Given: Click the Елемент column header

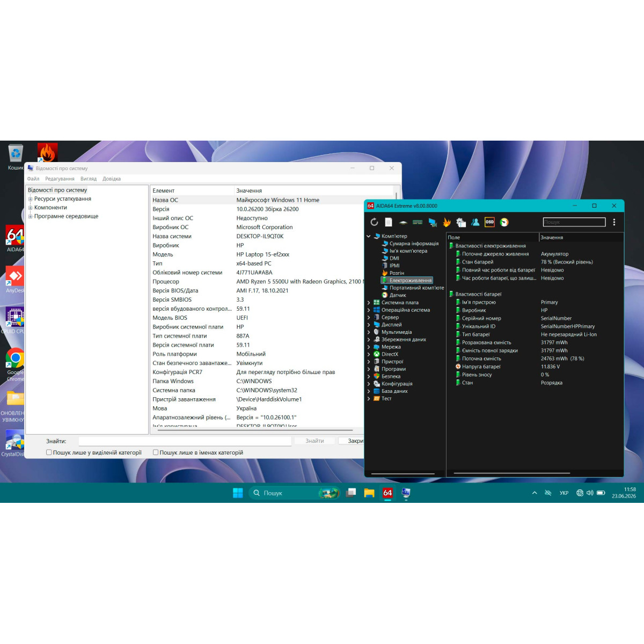Looking at the screenshot, I should click(192, 191).
